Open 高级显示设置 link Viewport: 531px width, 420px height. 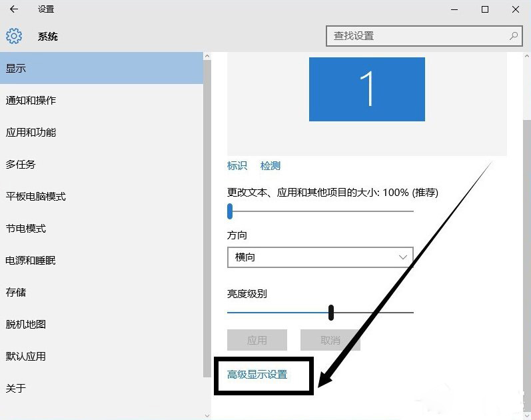[257, 375]
